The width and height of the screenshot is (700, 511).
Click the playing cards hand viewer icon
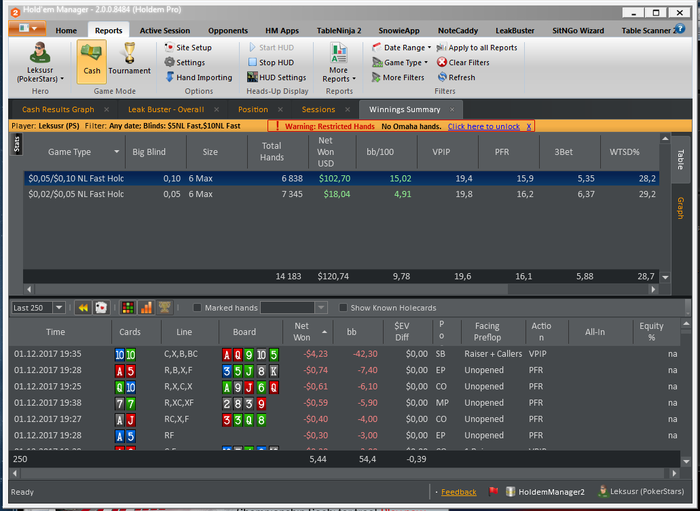(101, 307)
